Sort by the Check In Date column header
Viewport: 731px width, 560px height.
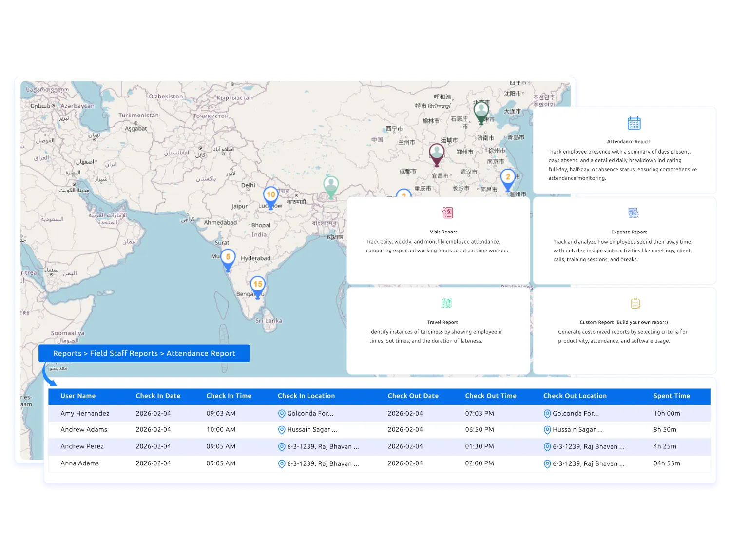[x=158, y=396]
